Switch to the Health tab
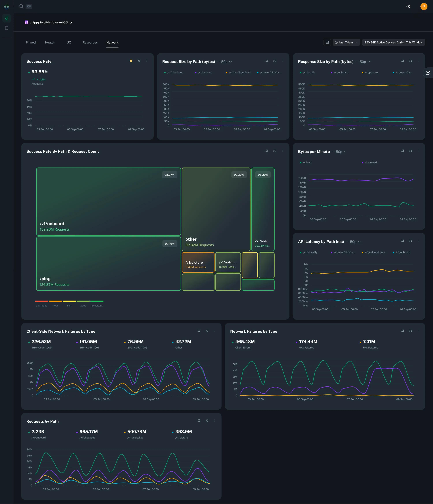Image resolution: width=433 pixels, height=504 pixels. tap(50, 42)
